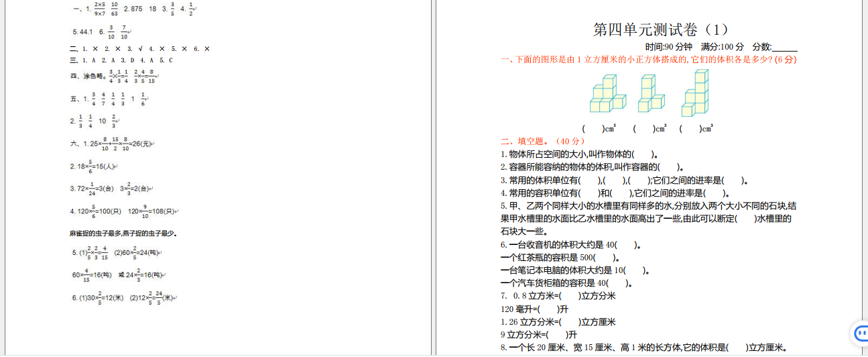
Task: Click the red heading 二、填空题。(40 分)
Action: point(543,141)
